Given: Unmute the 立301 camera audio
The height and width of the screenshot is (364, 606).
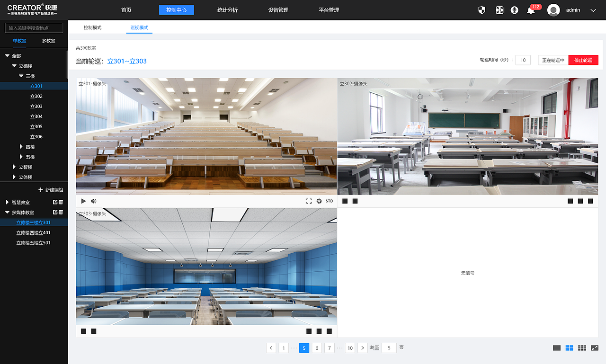Looking at the screenshot, I should (94, 201).
